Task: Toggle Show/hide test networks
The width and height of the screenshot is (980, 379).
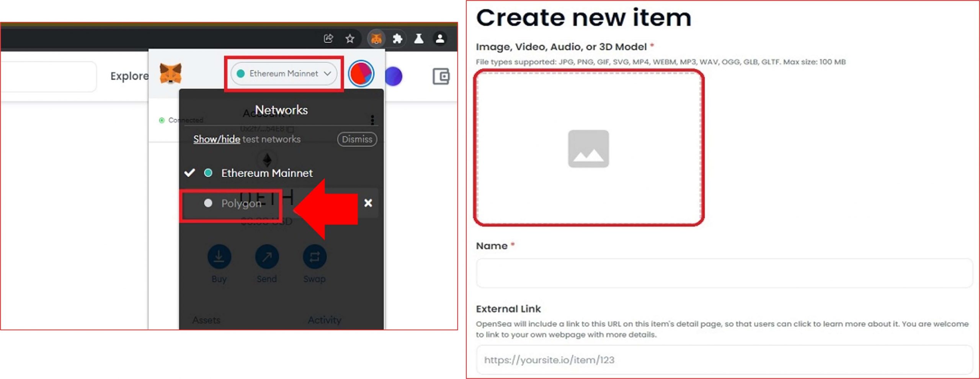Action: pyautogui.click(x=217, y=139)
